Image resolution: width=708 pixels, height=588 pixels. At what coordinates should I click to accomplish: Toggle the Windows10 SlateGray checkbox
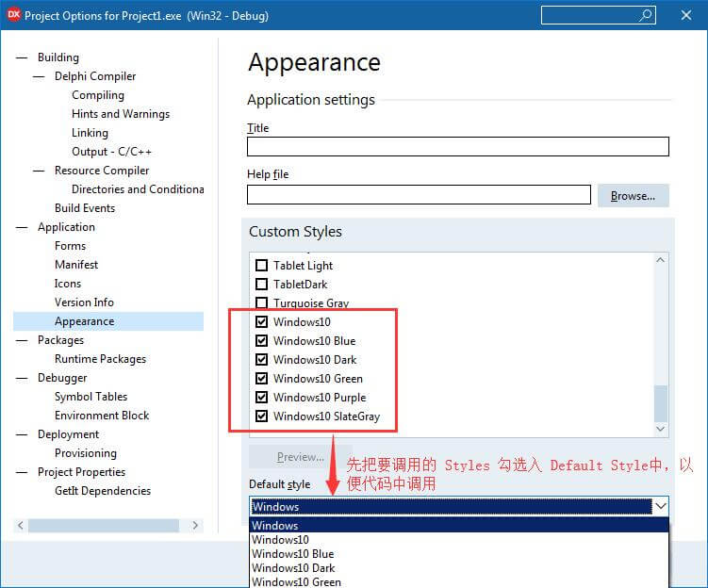pyautogui.click(x=262, y=416)
